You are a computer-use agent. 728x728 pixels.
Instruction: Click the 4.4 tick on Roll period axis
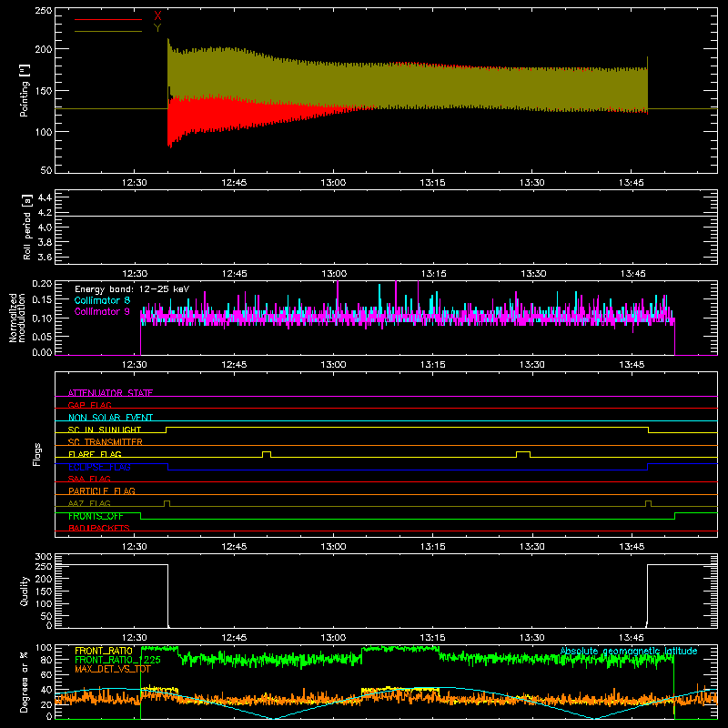click(45, 197)
